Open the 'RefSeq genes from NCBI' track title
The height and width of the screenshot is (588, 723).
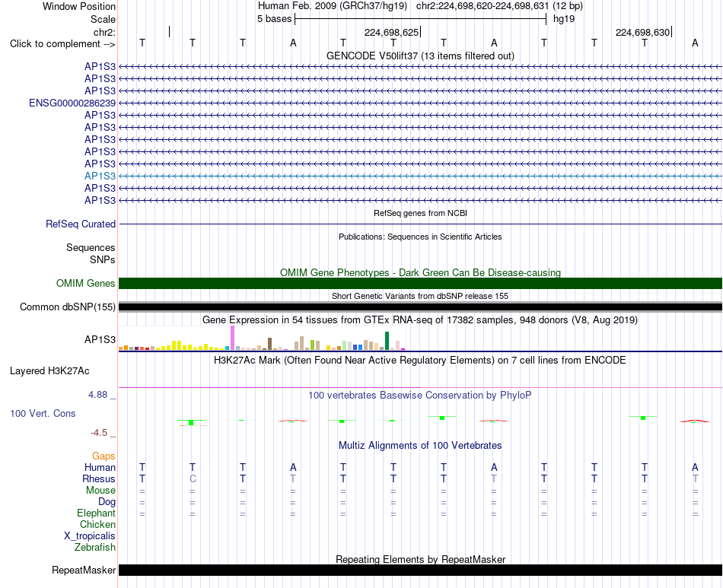(x=420, y=213)
